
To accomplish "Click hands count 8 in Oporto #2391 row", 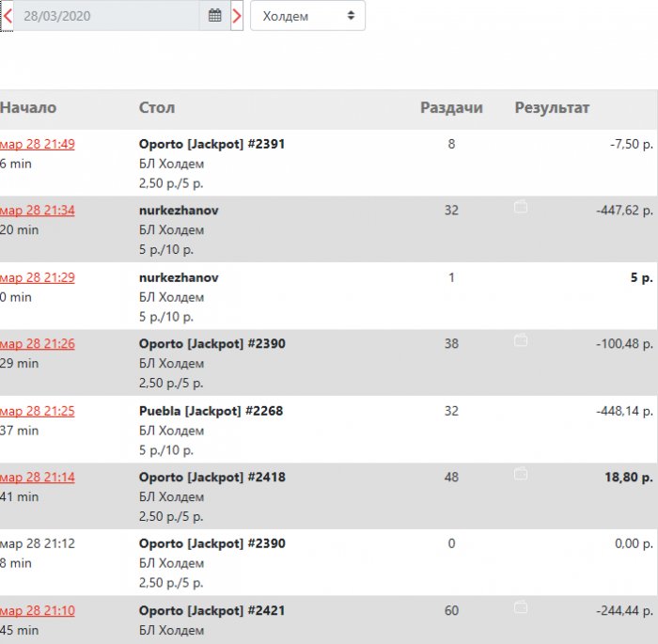I will tap(451, 144).
